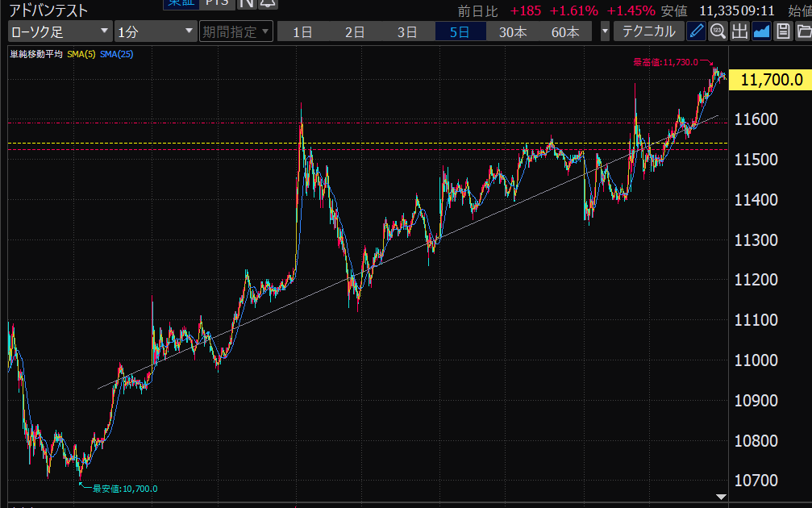This screenshot has width=812, height=508.
Task: Open the ローソク足 chart type dropdown
Action: coord(60,31)
